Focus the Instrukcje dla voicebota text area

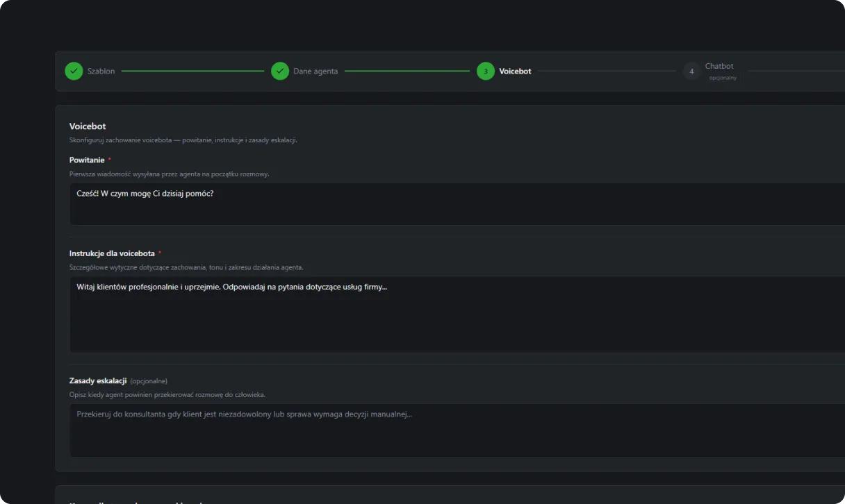[x=457, y=314]
